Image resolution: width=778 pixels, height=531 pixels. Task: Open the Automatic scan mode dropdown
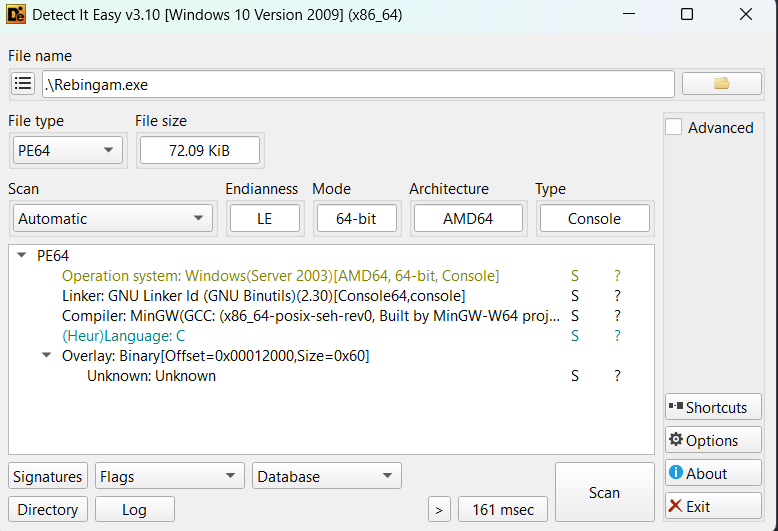pos(113,219)
